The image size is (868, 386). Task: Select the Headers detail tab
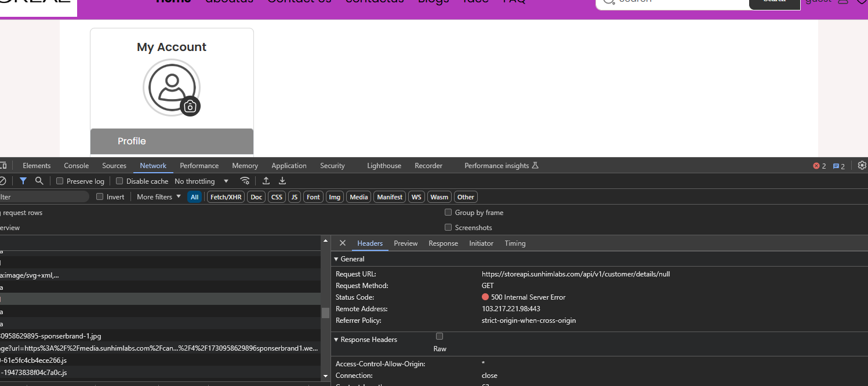(370, 243)
